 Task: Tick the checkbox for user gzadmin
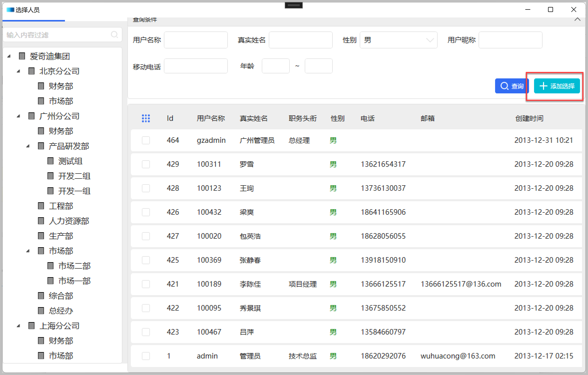click(146, 140)
